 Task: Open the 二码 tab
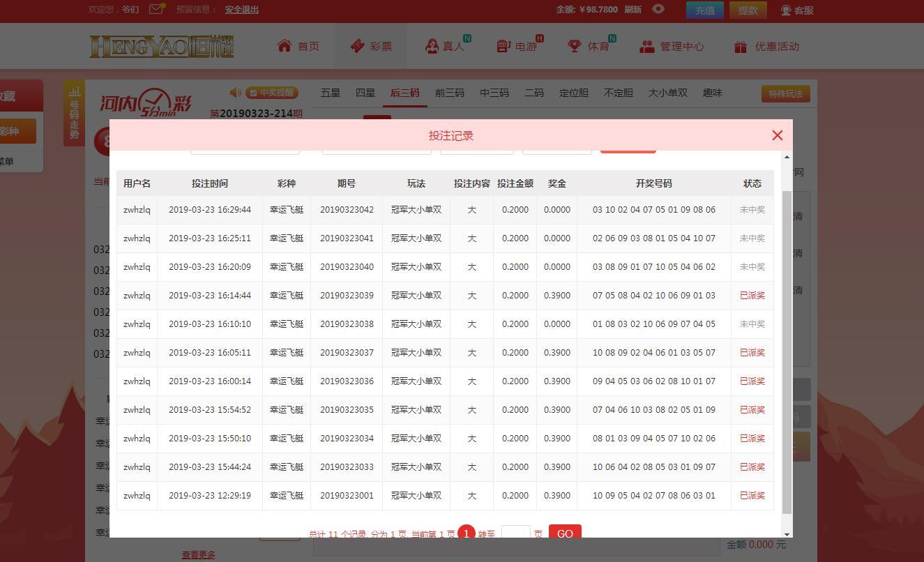[534, 93]
